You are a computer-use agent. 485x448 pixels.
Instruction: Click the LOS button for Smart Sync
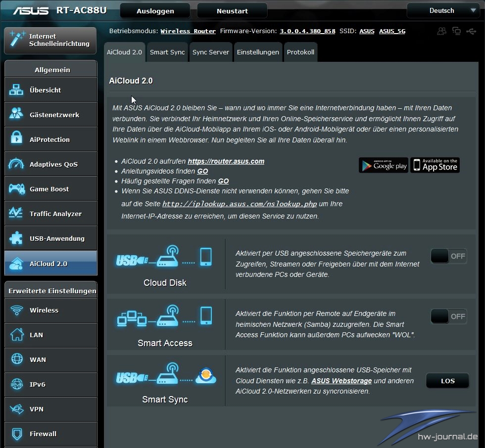(x=447, y=381)
